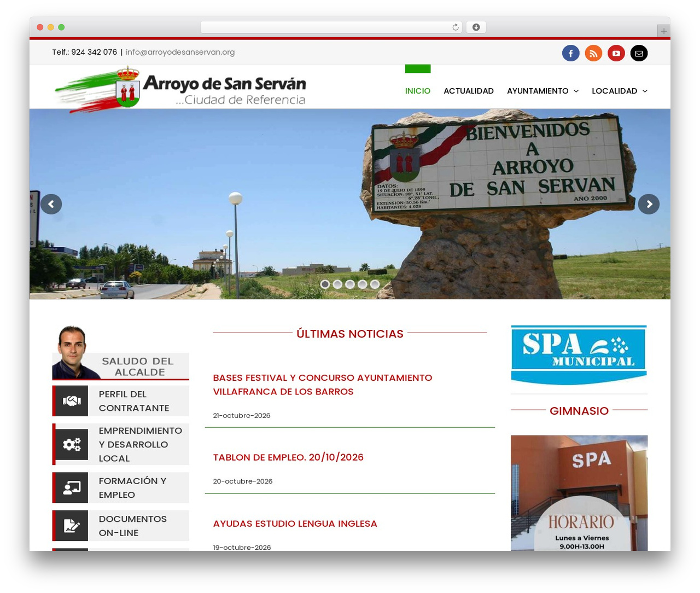
Task: Click the gears icon for Emprendimiento
Action: click(72, 444)
